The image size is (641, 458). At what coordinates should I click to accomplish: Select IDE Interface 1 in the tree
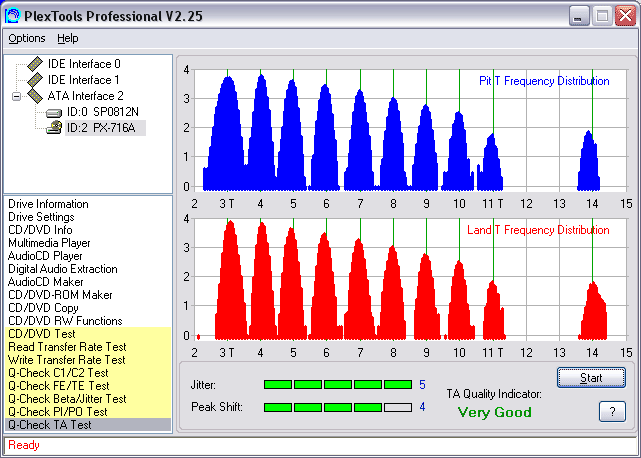pyautogui.click(x=84, y=80)
